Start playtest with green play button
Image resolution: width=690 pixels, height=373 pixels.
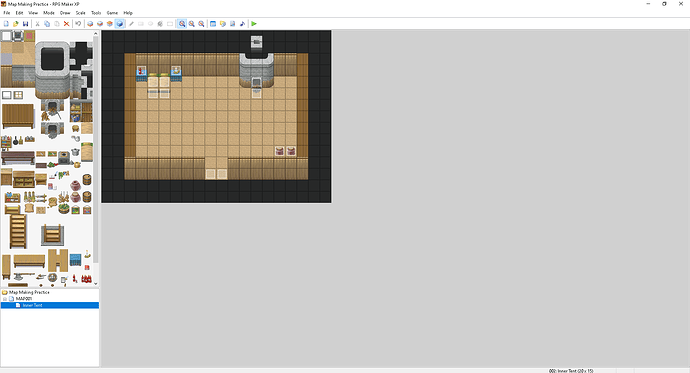coord(254,24)
